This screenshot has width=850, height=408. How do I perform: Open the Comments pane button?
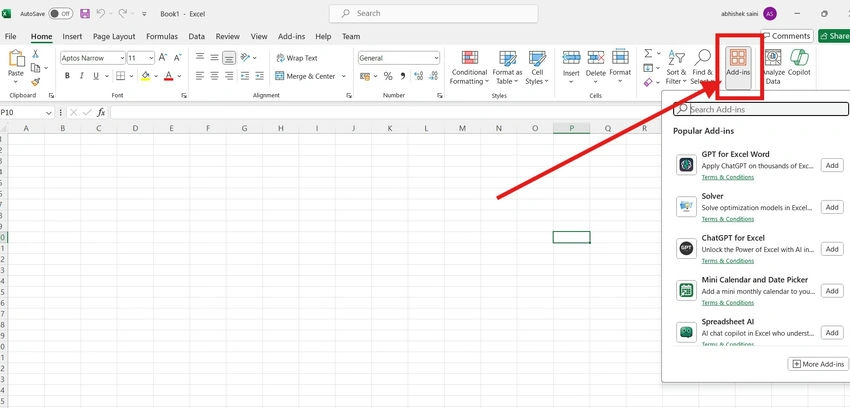pos(787,36)
